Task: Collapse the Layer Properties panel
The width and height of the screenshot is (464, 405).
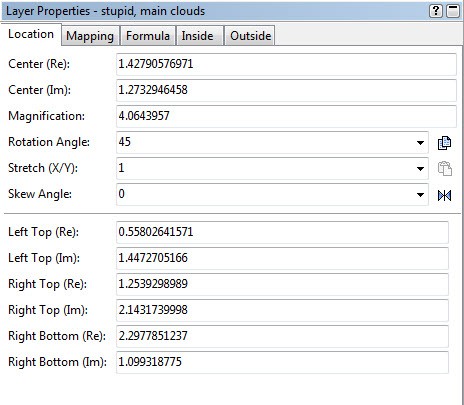Action: point(453,11)
